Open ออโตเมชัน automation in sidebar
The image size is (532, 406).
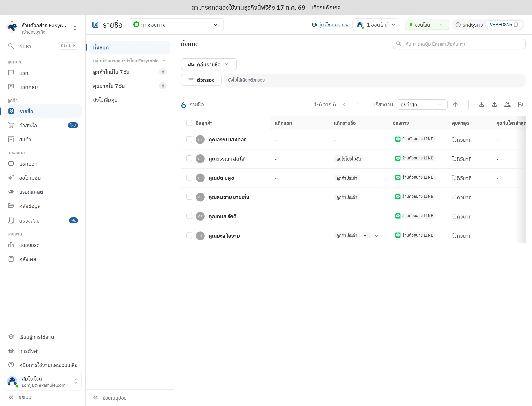pos(43,178)
